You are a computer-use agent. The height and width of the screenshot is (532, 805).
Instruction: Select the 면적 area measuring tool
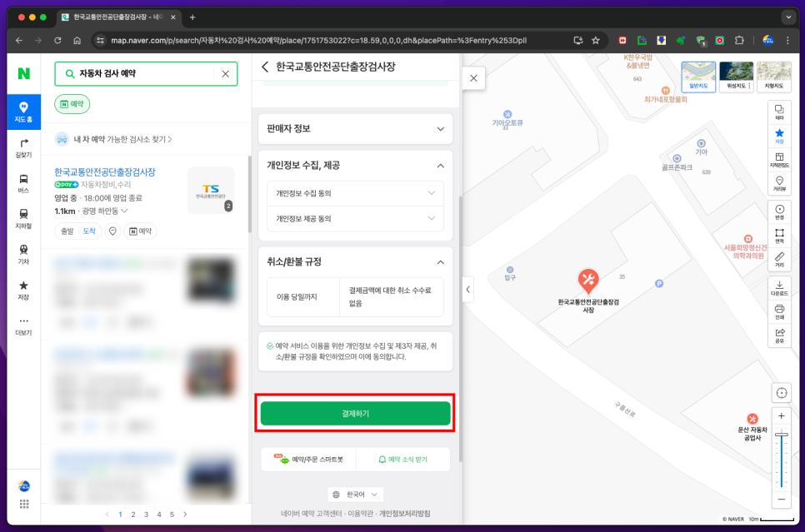click(779, 236)
